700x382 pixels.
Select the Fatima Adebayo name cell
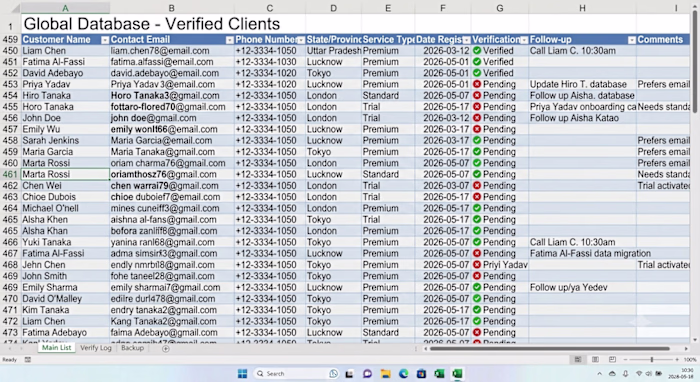[65, 332]
